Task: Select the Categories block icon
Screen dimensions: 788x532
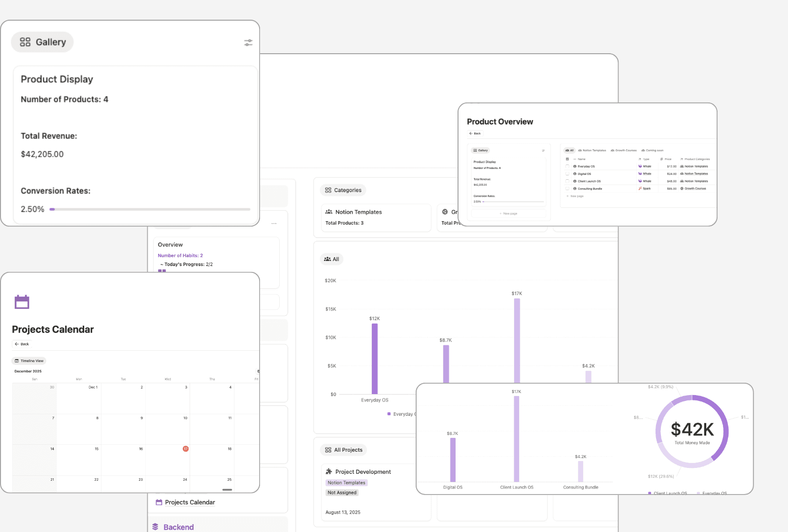Action: [329, 190]
